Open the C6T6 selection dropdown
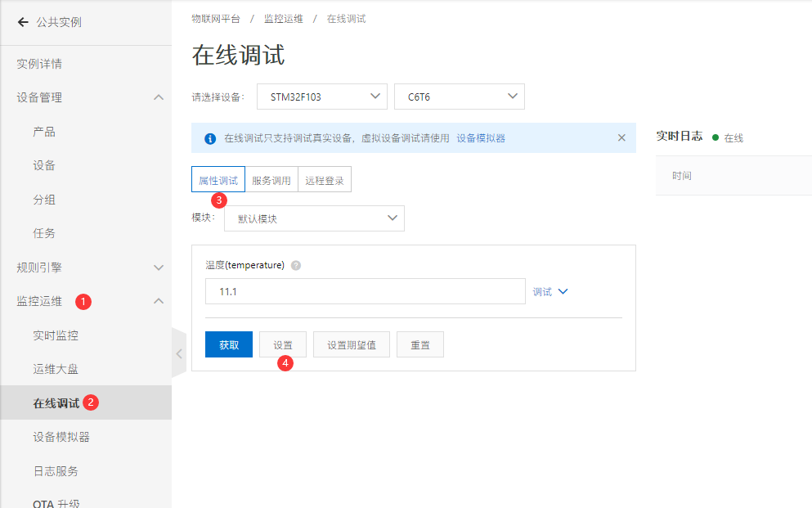Viewport: 812px width, 508px height. click(459, 96)
